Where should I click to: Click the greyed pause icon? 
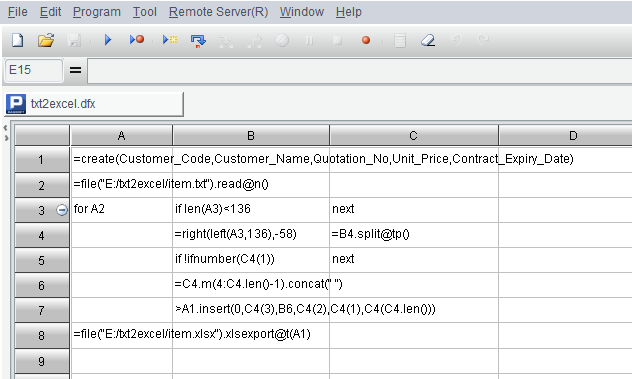(310, 40)
